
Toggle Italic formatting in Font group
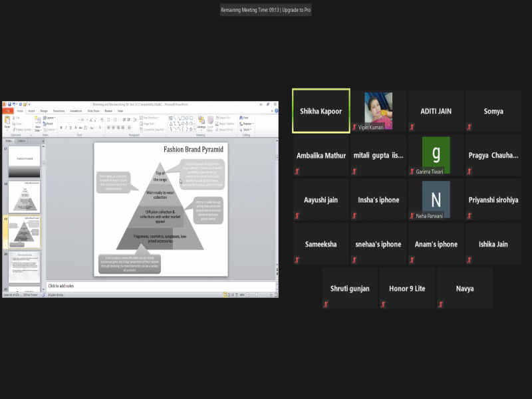[66, 128]
